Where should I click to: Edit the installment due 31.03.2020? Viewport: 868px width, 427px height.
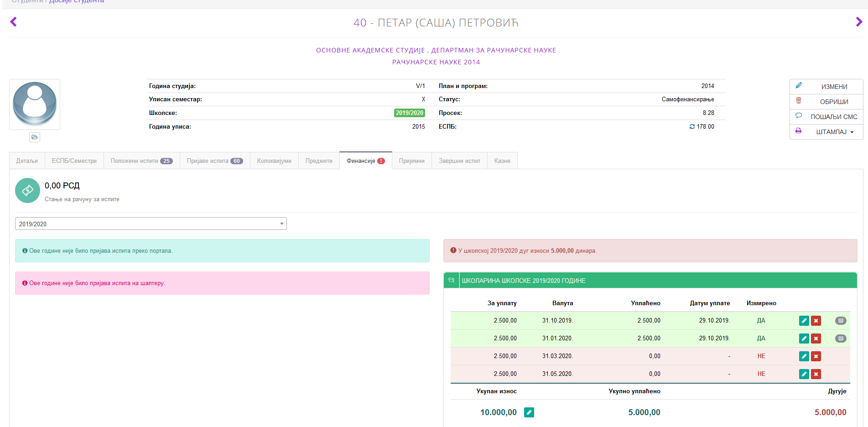click(804, 356)
